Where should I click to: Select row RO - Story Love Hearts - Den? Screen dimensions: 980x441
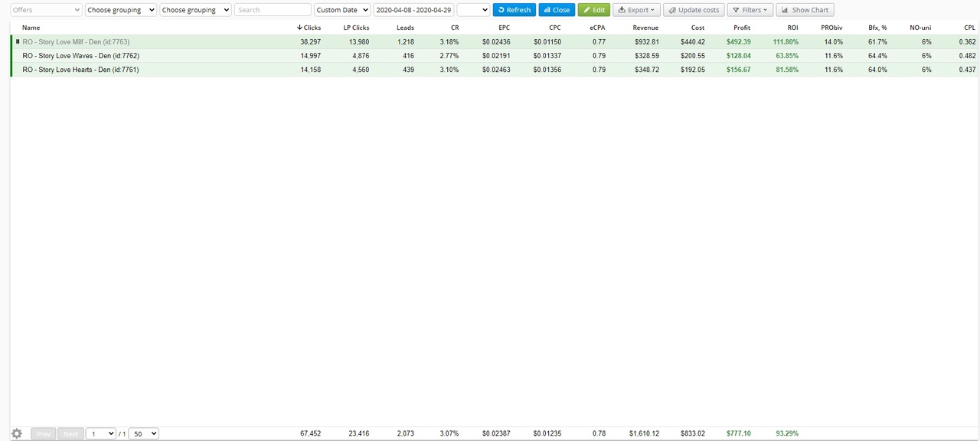[x=495, y=69]
